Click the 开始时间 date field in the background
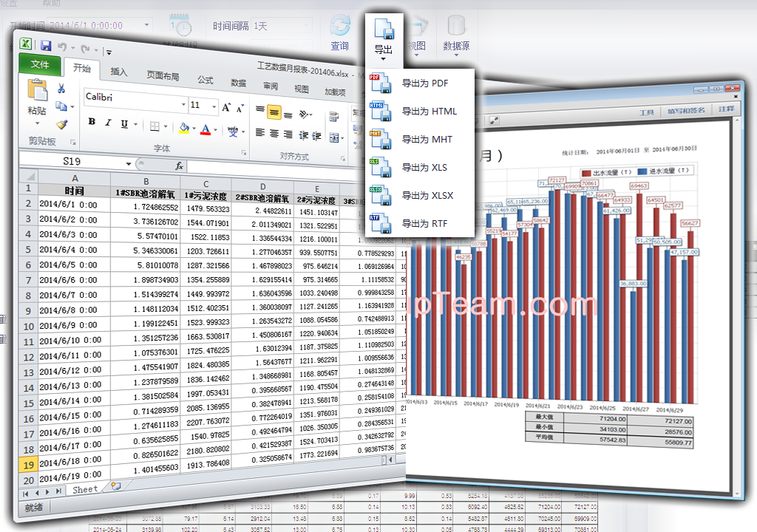This screenshot has height=532, width=757. (x=100, y=25)
